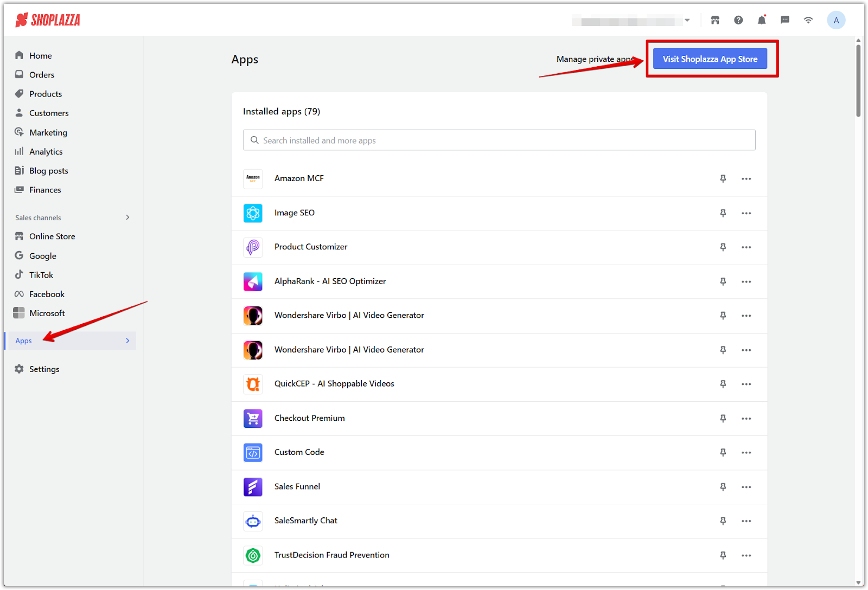Viewport: 868px width, 590px height.
Task: Open Settings in sidebar
Action: point(44,369)
